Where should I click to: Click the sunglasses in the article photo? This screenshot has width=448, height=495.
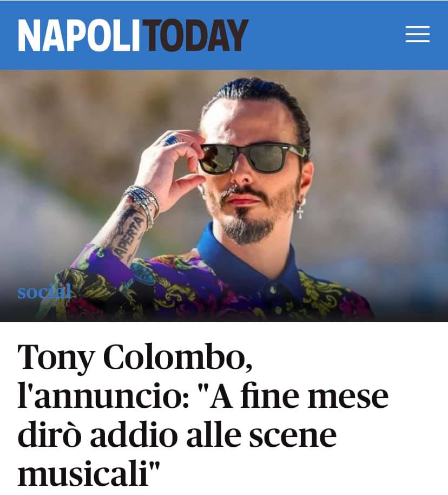click(252, 158)
